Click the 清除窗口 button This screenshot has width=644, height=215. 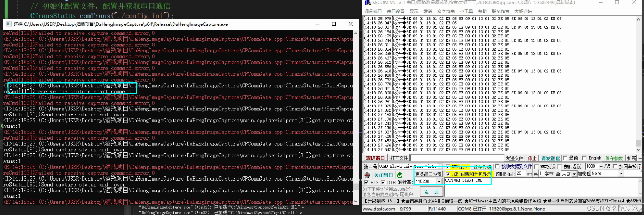[x=375, y=158]
